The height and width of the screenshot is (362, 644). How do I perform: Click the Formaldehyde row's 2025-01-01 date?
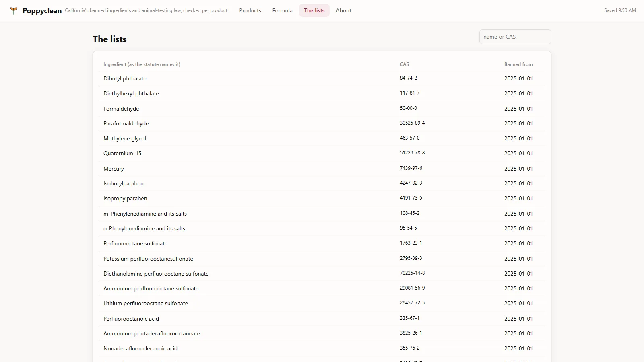518,109
